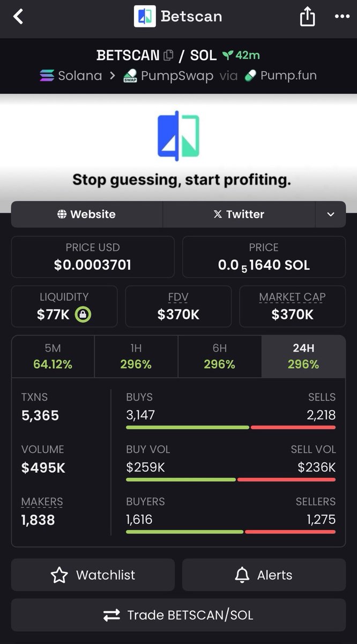This screenshot has height=644, width=357.
Task: Copy the BETSCAN token address icon
Action: point(168,55)
